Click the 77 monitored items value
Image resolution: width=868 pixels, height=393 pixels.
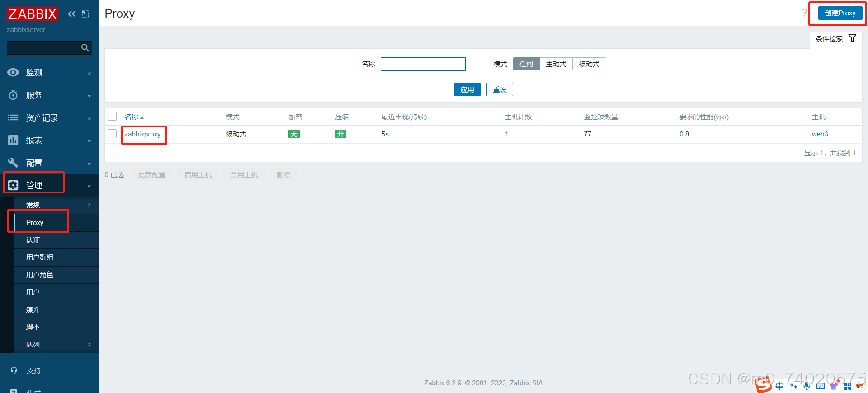[x=588, y=134]
